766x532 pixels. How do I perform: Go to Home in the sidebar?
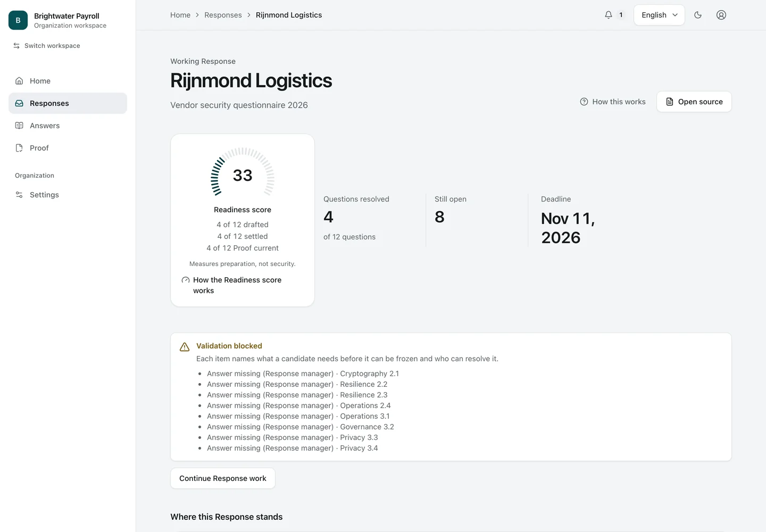(x=68, y=81)
